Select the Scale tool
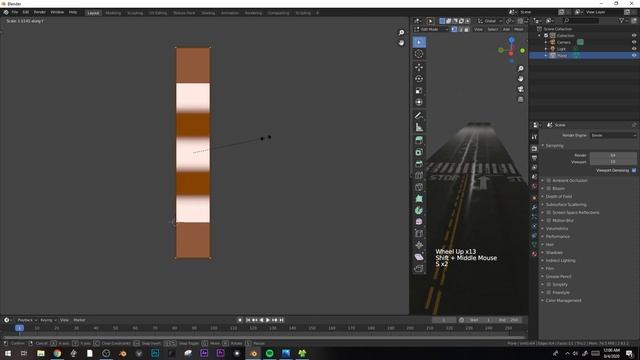Screen dimensions: 640x360 coord(419,91)
